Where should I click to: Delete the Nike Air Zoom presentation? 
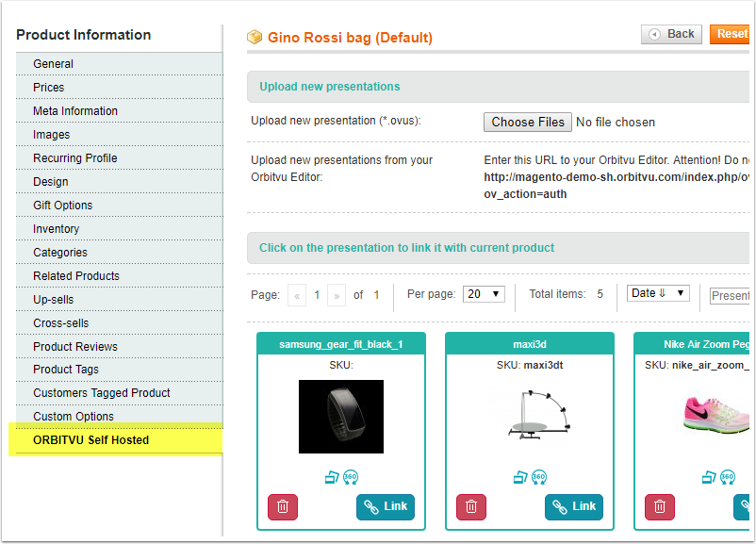660,507
